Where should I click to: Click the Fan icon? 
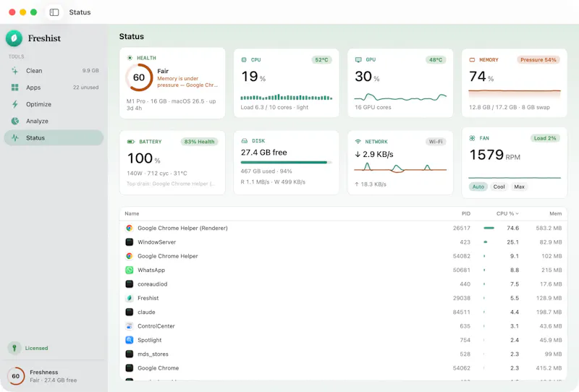point(472,138)
